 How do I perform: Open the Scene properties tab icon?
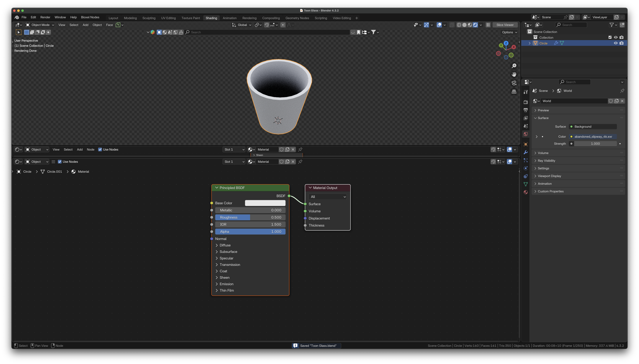[x=525, y=126]
